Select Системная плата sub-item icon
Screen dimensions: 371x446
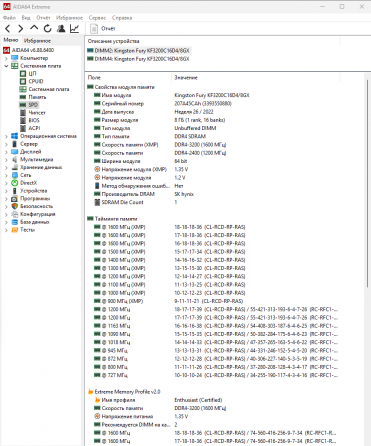[x=23, y=89]
